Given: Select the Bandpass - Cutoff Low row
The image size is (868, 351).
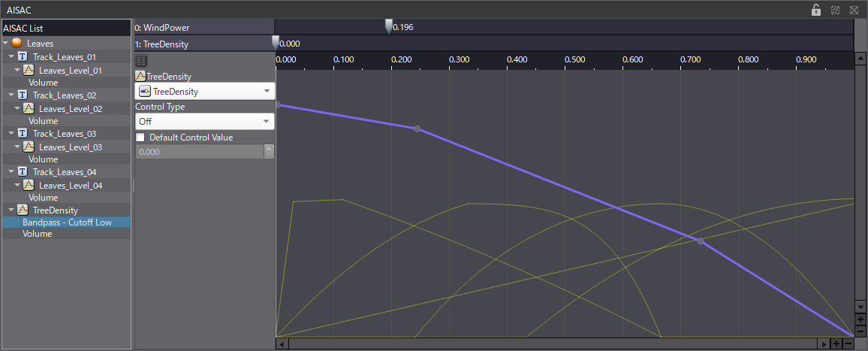Looking at the screenshot, I should coord(66,222).
